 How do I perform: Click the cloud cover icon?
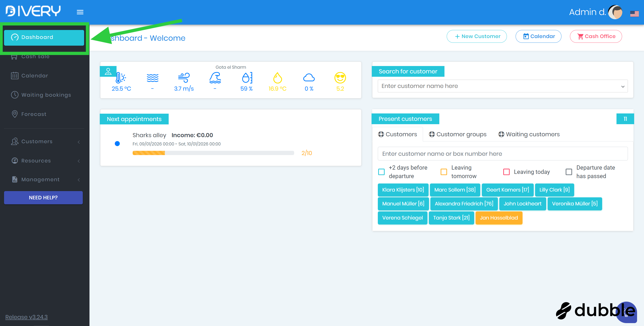click(309, 78)
